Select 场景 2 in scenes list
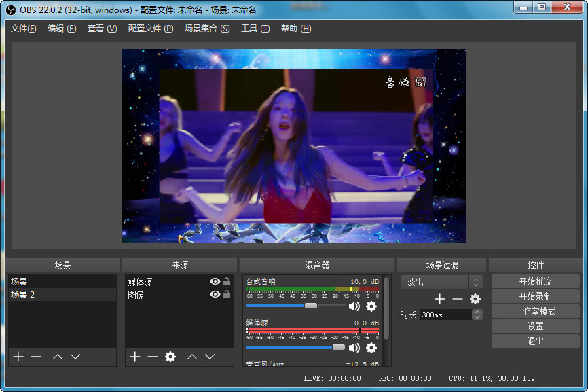This screenshot has width=588, height=392. [62, 294]
